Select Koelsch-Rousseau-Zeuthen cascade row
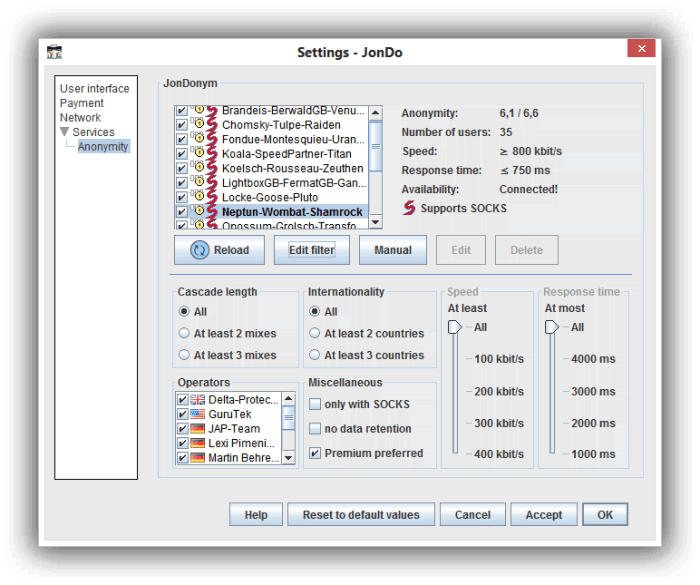 click(271, 168)
